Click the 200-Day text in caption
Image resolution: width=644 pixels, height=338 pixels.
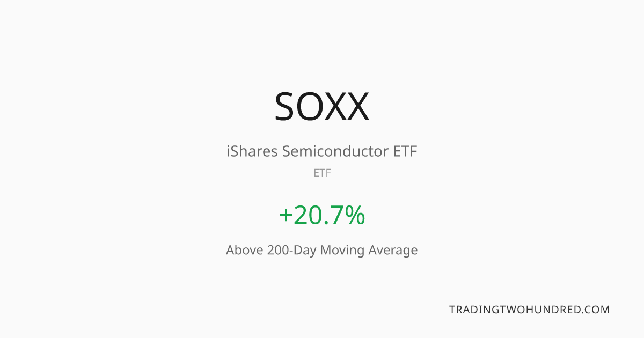point(292,251)
